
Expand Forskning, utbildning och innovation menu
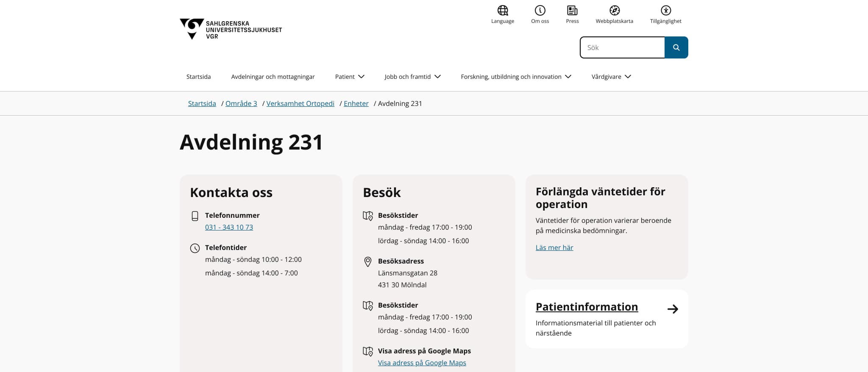click(516, 77)
